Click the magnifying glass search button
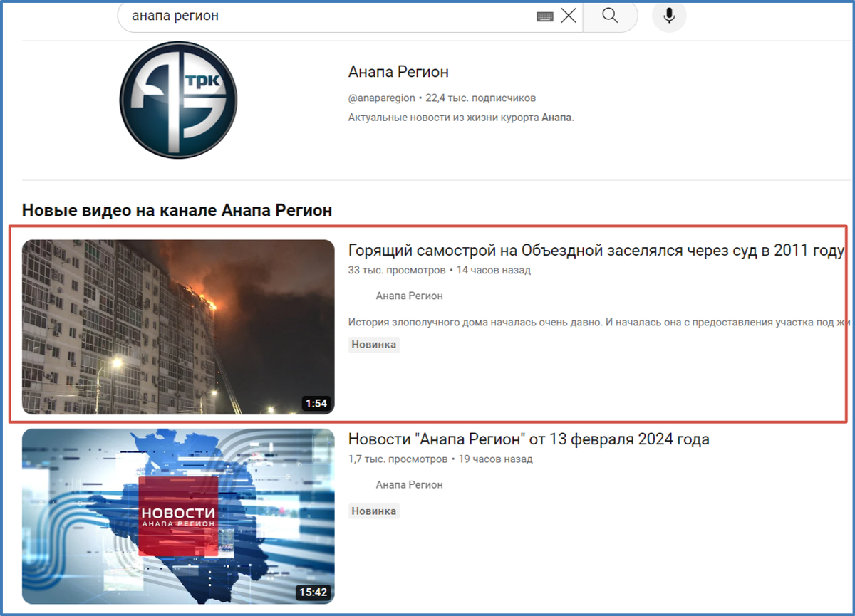The width and height of the screenshot is (855, 616). (x=610, y=16)
